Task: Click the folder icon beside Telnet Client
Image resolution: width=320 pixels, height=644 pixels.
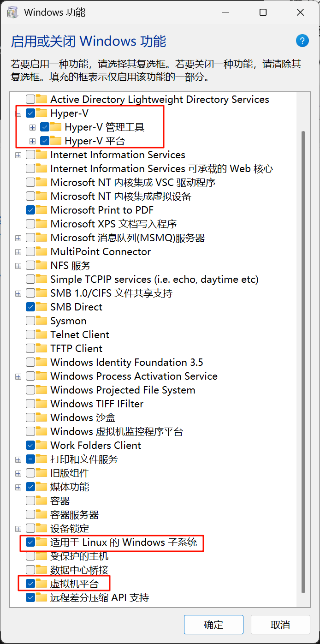Action: coord(41,334)
